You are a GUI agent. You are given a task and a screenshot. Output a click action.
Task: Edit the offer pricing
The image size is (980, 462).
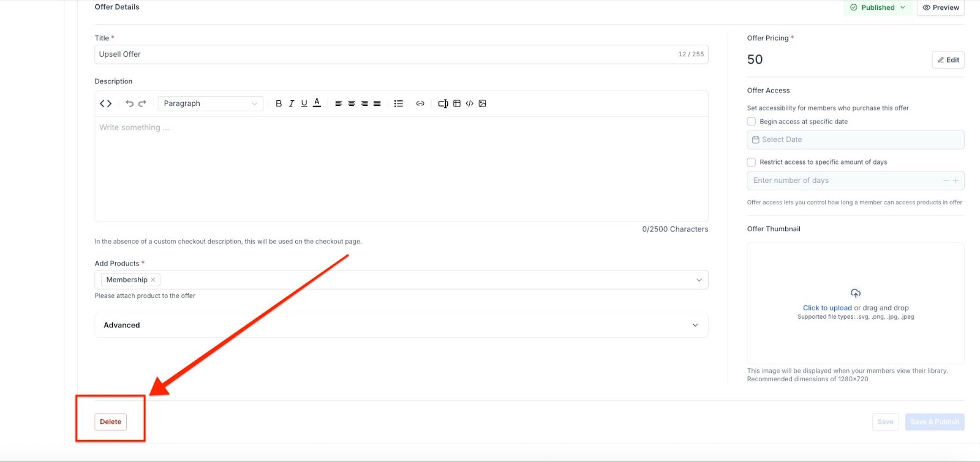tap(948, 60)
